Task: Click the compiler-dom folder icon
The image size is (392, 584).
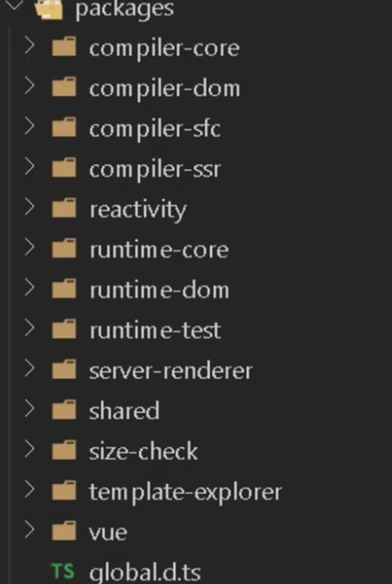Action: (x=64, y=87)
